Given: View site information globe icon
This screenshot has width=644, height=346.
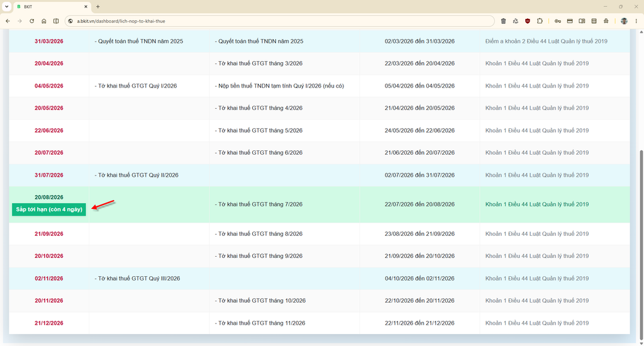Looking at the screenshot, I should pyautogui.click(x=70, y=21).
